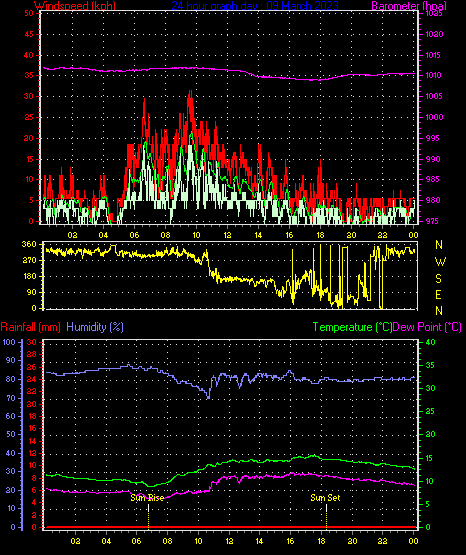Click 1015 on the barometer axis
The width and height of the screenshot is (466, 555).
tap(434, 55)
